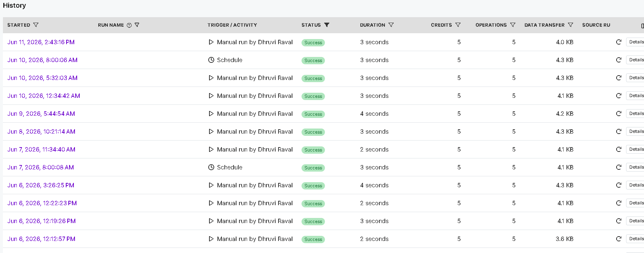Open the Operations column filter
644x253 pixels.
click(513, 25)
